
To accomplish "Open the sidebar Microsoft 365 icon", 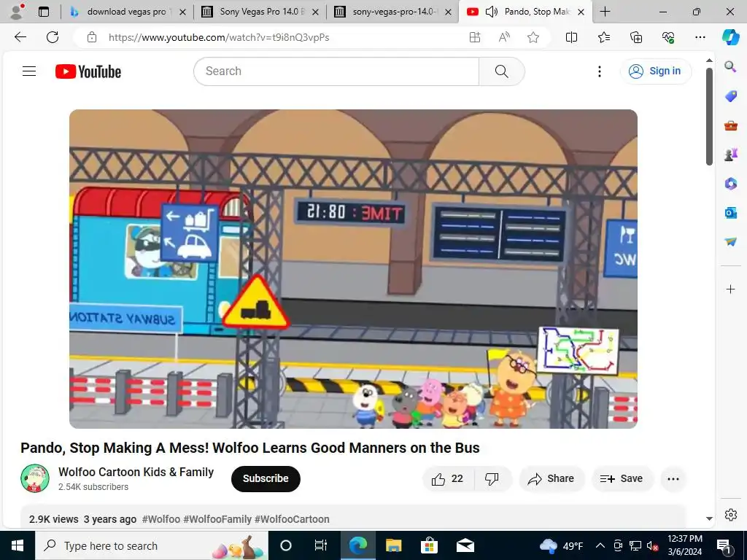I will [730, 183].
